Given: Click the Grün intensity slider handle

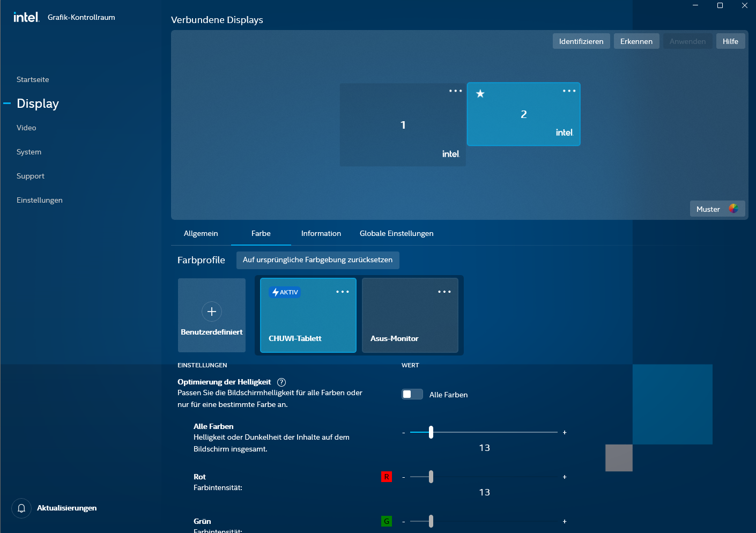Looking at the screenshot, I should (x=431, y=521).
